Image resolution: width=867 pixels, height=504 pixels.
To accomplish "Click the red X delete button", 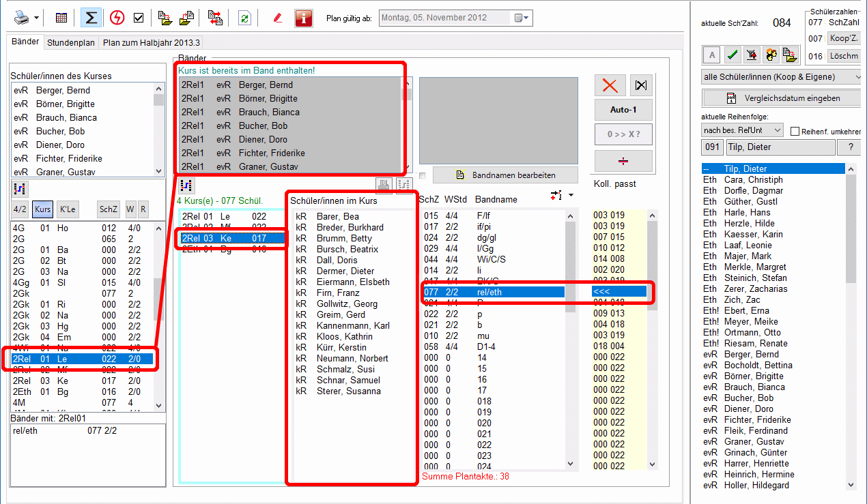I will (x=610, y=85).
